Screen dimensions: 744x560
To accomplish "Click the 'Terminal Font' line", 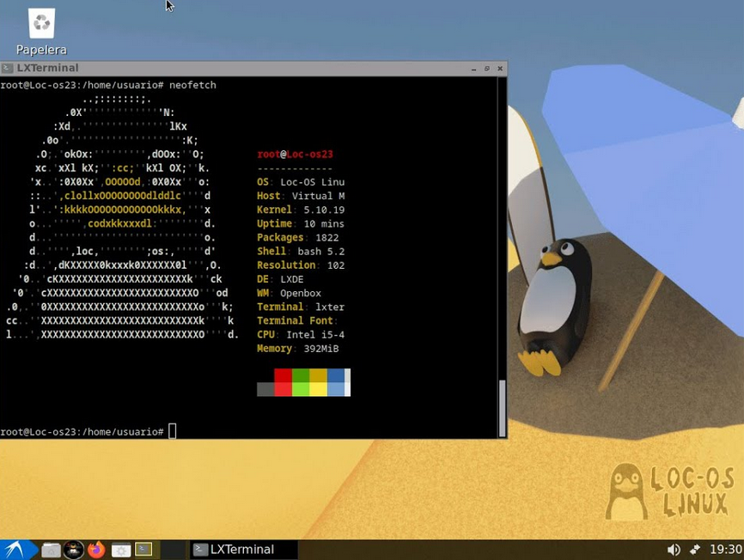I will pos(296,320).
